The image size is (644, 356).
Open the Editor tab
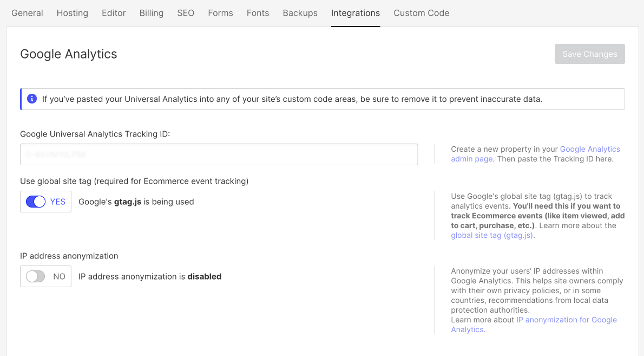(114, 13)
